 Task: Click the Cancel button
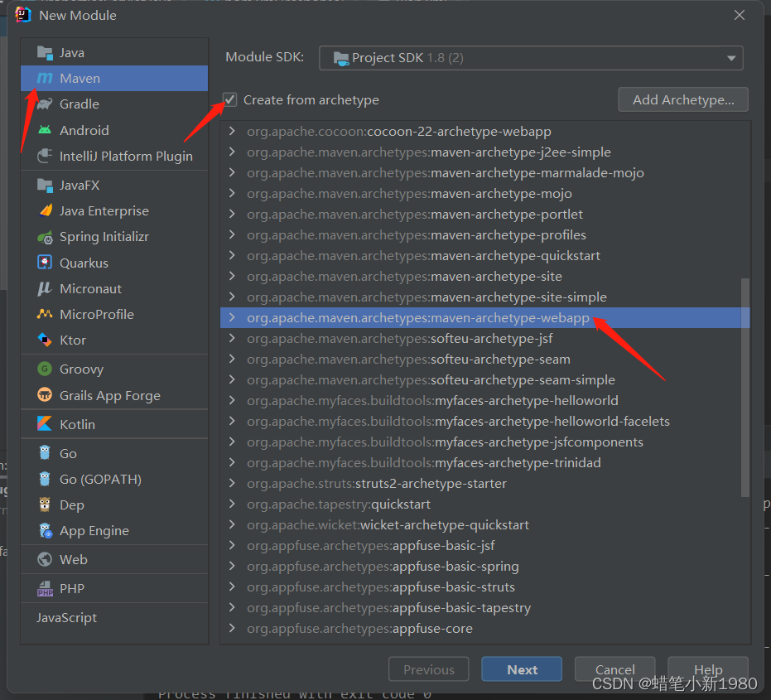pos(614,669)
